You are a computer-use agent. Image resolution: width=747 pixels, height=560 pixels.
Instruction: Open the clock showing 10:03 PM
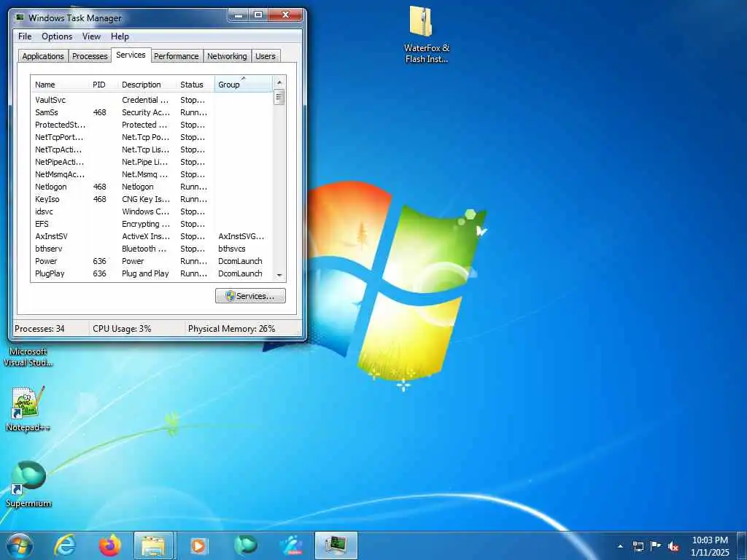tap(710, 546)
